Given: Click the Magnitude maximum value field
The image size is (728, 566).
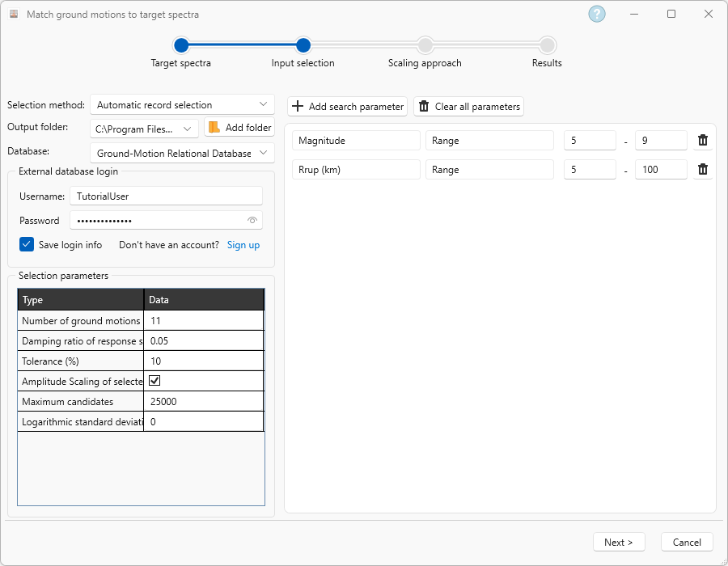Looking at the screenshot, I should [x=661, y=141].
